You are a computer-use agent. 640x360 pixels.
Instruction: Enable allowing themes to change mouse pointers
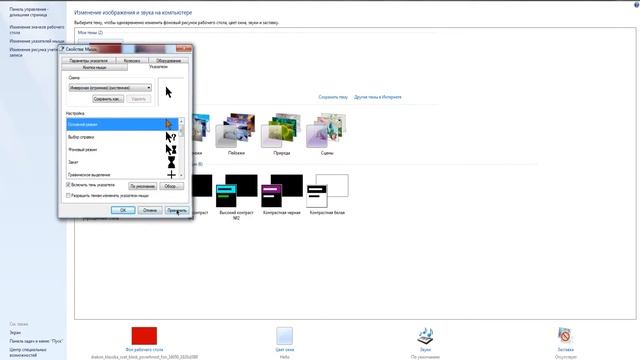(x=69, y=196)
